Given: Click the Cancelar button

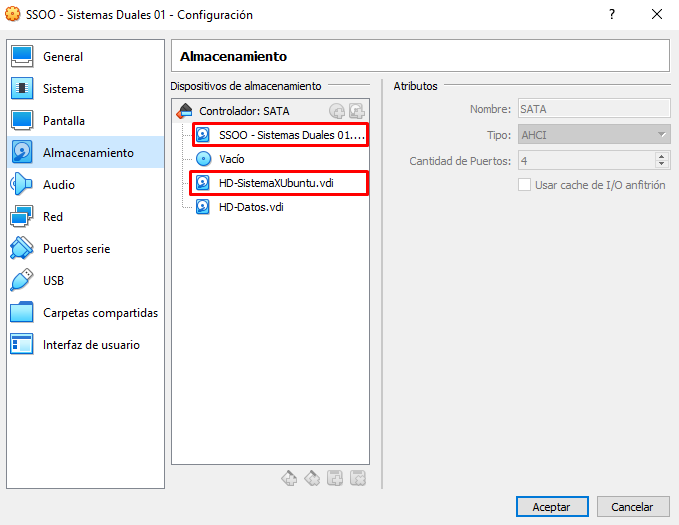Looking at the screenshot, I should point(632,507).
